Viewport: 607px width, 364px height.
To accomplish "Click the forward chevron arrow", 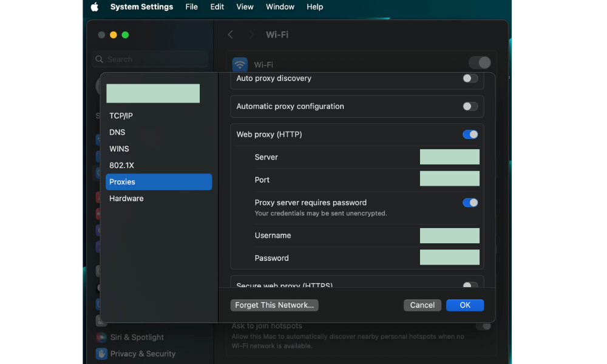I will tap(251, 35).
